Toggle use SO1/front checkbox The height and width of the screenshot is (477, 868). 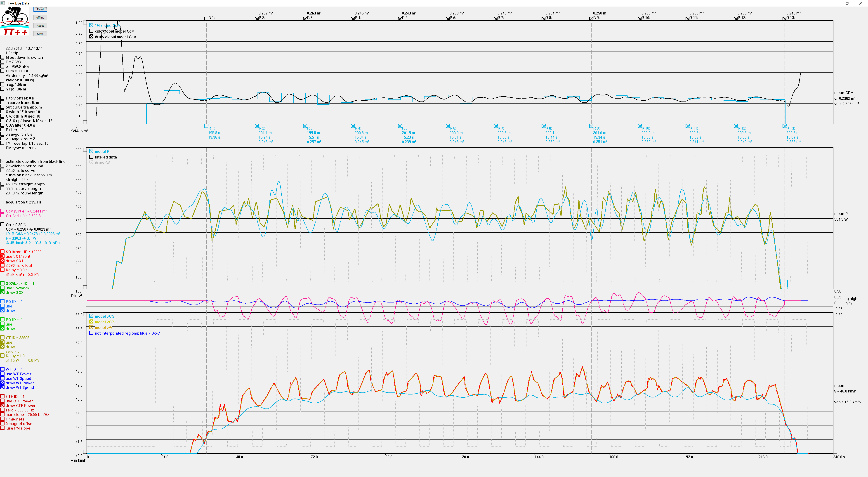[2, 256]
